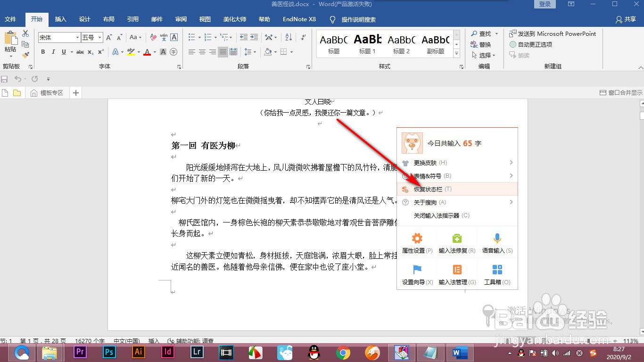Screen dimensions: 644x362
Task: Click the 共享 share button
Action: 626,19
